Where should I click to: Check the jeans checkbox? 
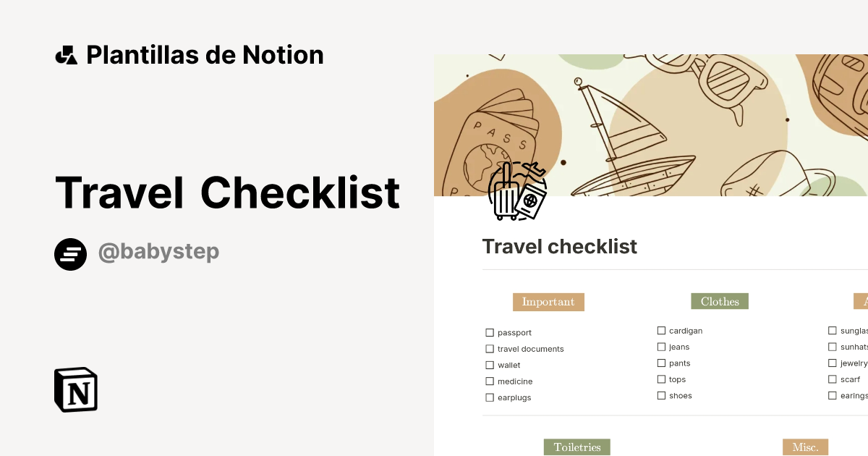click(661, 346)
